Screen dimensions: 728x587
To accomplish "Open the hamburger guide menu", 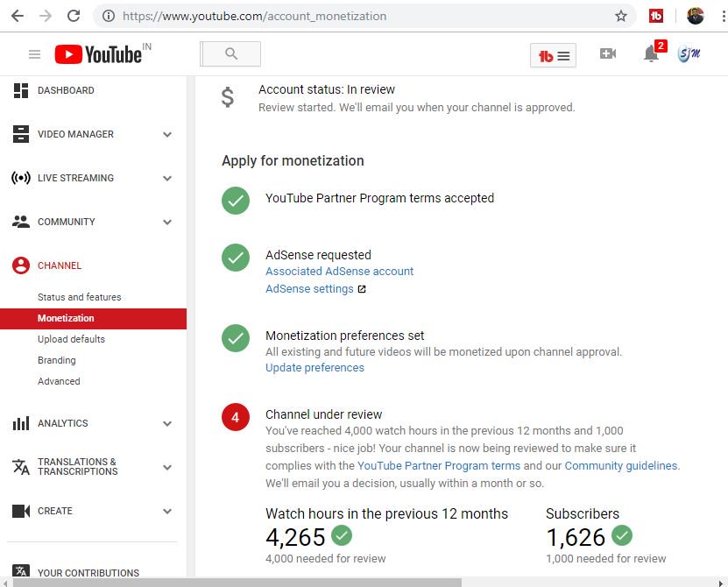I will pos(34,54).
